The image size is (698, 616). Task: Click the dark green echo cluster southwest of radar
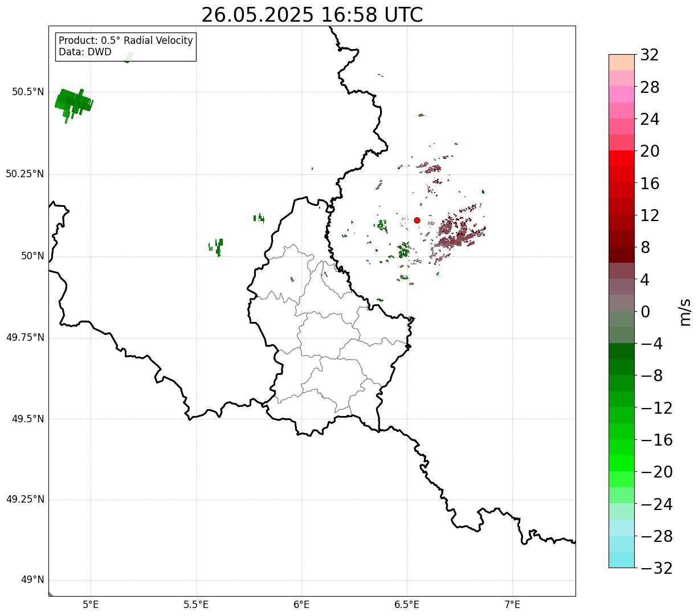click(x=404, y=250)
